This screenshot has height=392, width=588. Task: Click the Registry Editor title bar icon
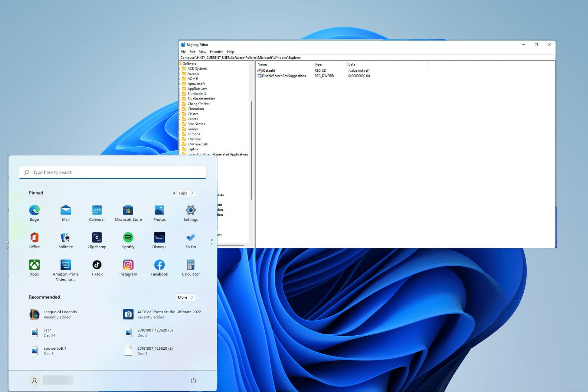tap(183, 45)
